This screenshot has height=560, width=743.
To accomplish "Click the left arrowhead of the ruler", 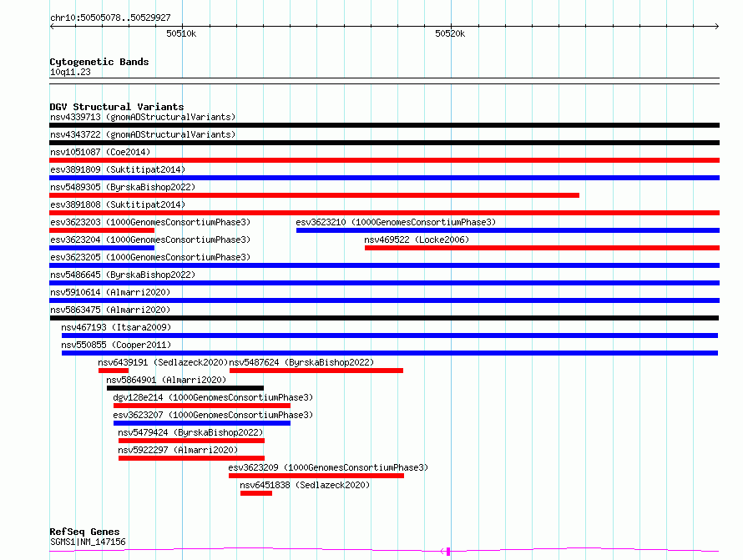I will (x=52, y=27).
